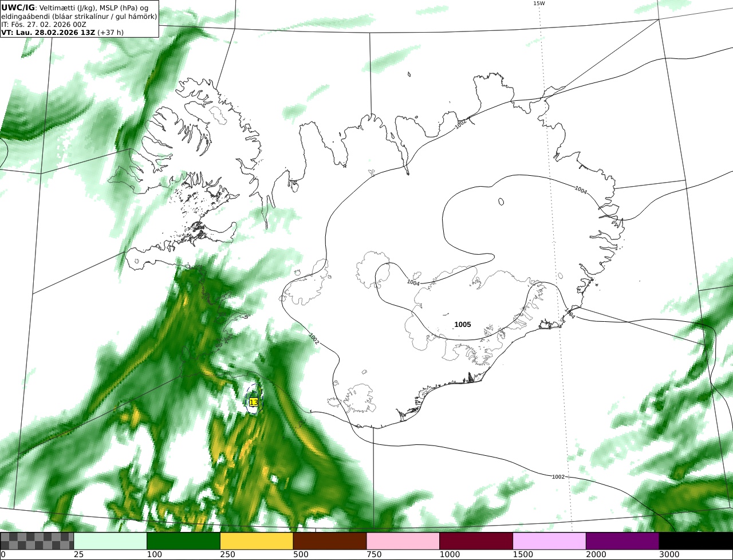
Task: Click the legend value 250
Action: [227, 555]
